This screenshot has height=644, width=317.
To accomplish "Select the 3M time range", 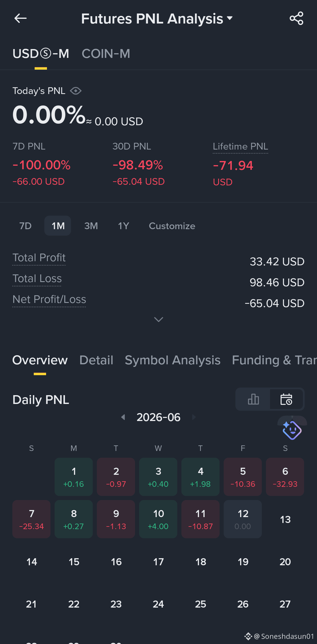I will pos(91,226).
